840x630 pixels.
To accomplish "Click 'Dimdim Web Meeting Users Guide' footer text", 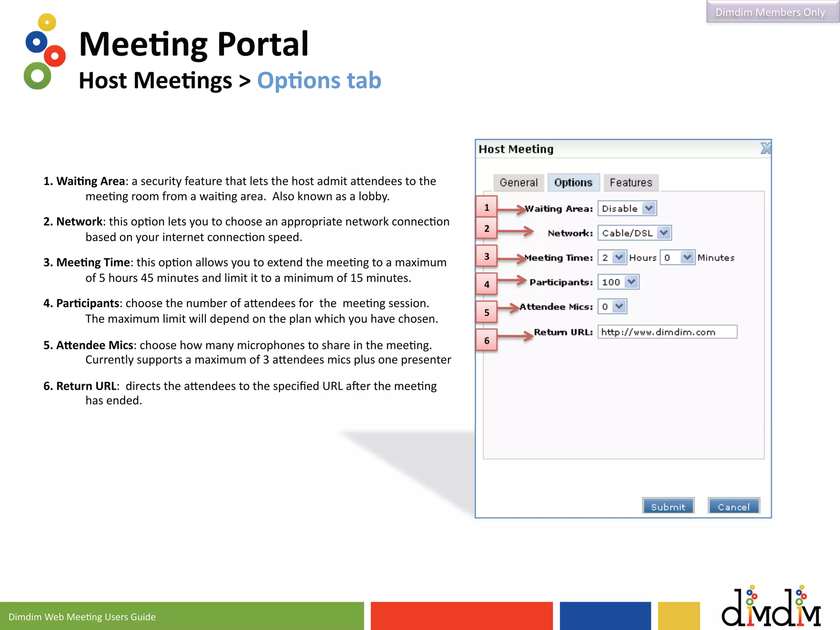I will point(82,617).
